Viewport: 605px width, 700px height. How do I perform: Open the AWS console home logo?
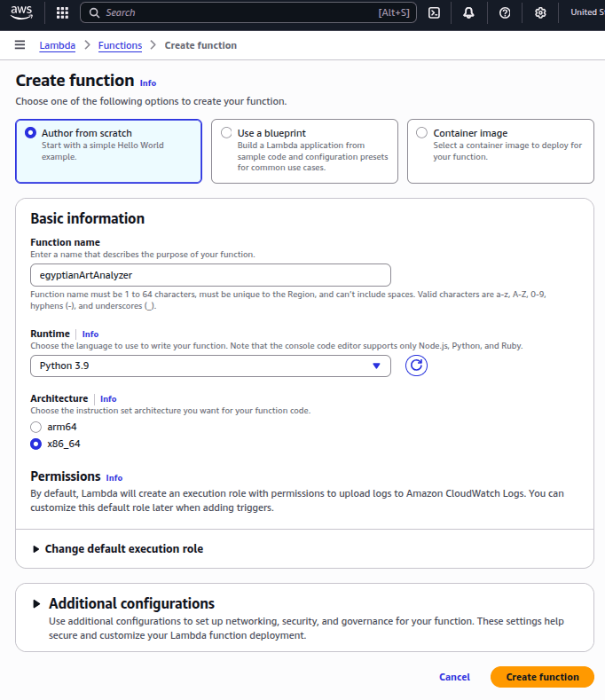[x=24, y=12]
